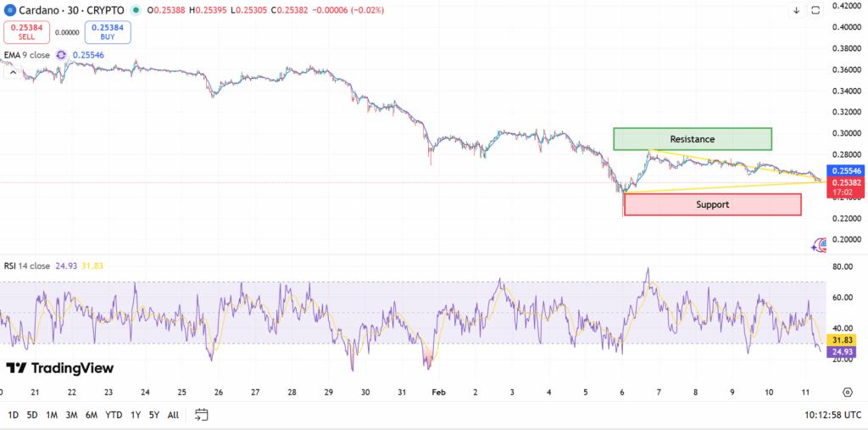
Task: Click the BUY button at 0.25384
Action: [x=107, y=32]
